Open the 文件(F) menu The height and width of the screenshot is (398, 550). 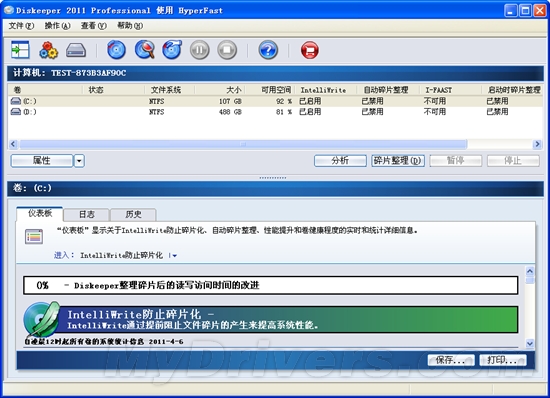[x=21, y=26]
